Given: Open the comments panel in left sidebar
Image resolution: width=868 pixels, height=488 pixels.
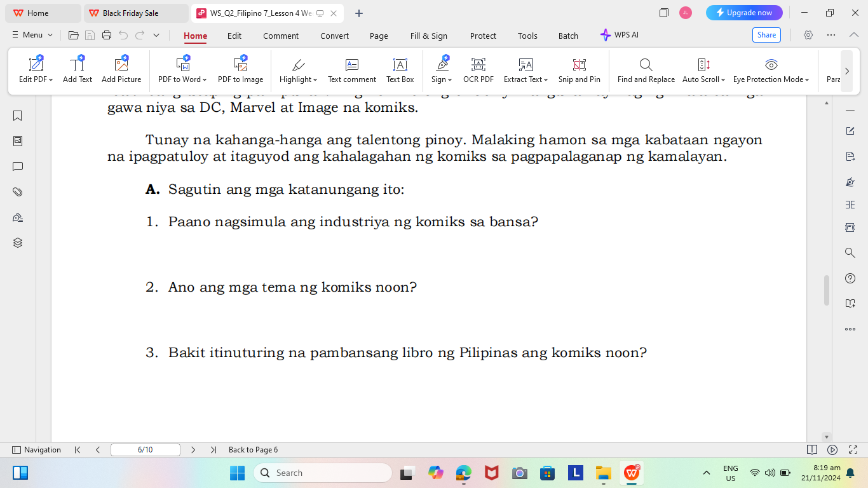Looking at the screenshot, I should (x=18, y=166).
